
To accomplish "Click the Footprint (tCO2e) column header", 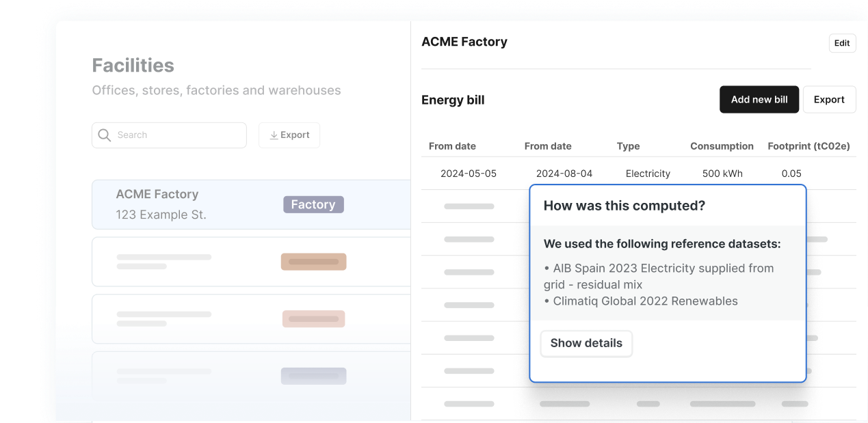I will point(808,146).
